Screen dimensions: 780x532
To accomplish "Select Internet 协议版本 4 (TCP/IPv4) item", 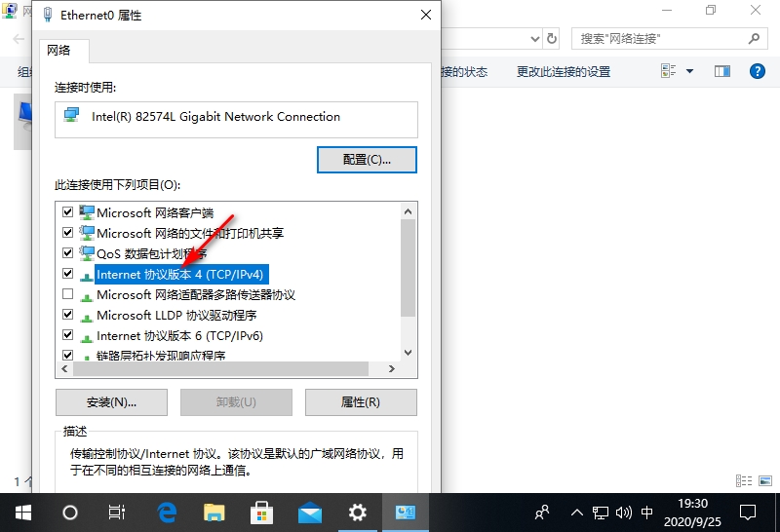I will [179, 274].
